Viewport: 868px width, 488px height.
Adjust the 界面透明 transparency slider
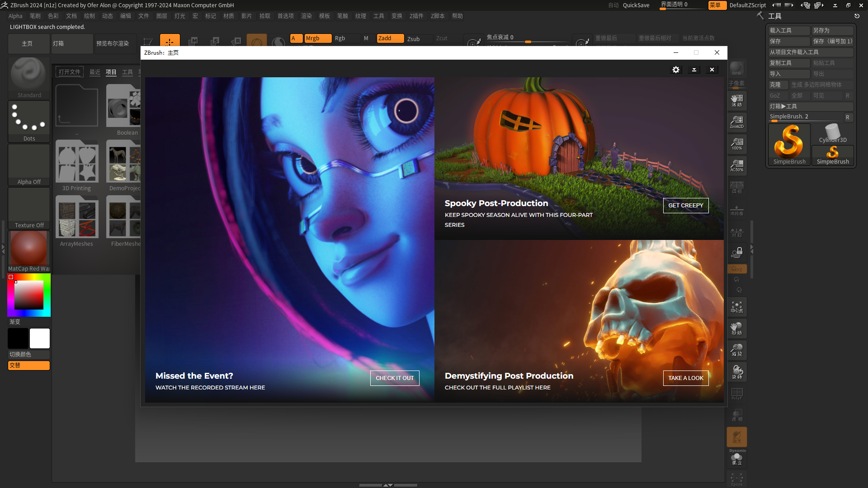(x=683, y=5)
